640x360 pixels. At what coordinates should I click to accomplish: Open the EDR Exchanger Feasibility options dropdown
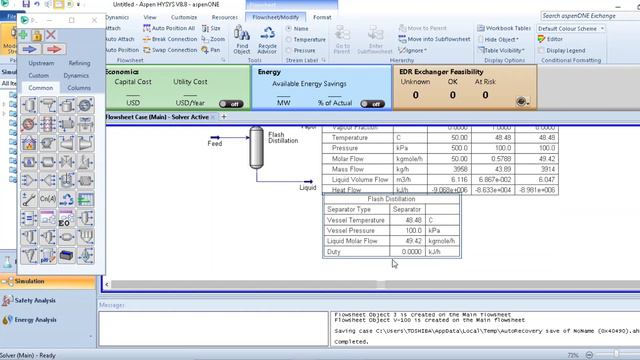pyautogui.click(x=523, y=101)
